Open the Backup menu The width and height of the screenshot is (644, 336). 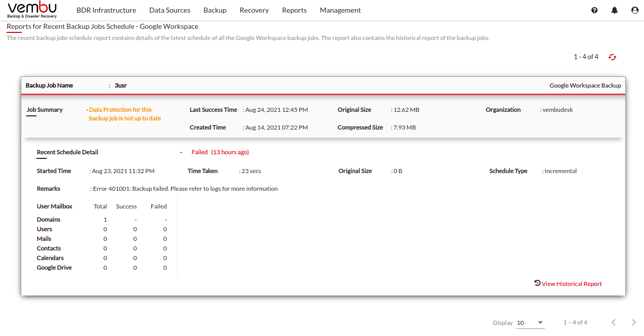215,10
